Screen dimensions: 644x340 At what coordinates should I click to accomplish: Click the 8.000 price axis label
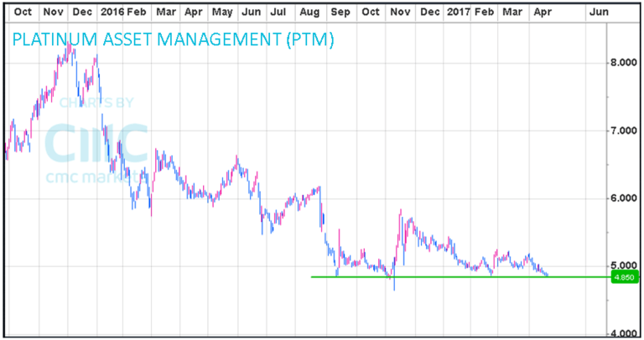pos(623,63)
